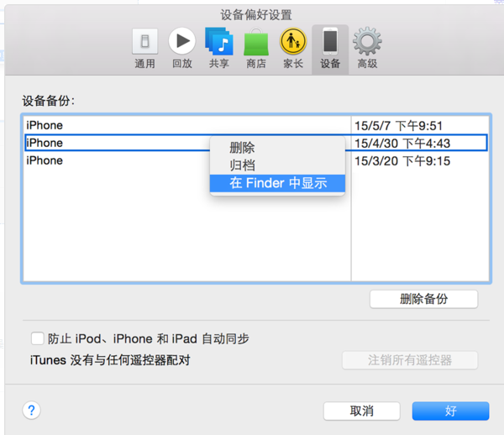Select the iPhone backup dated 15/3/20
Image resolution: width=504 pixels, height=435 pixels.
256,160
